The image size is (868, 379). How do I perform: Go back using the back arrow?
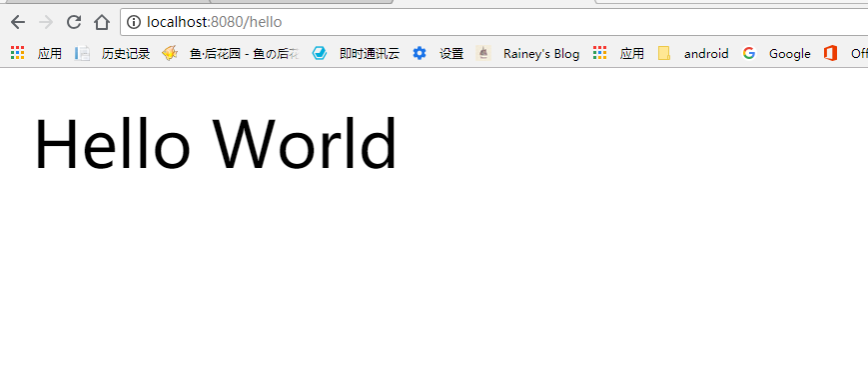(18, 22)
